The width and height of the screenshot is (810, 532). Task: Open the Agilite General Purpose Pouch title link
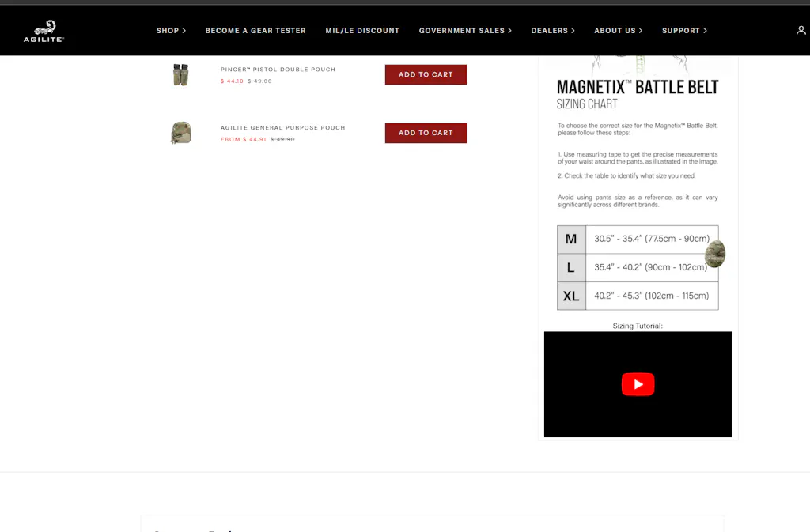[x=282, y=128]
